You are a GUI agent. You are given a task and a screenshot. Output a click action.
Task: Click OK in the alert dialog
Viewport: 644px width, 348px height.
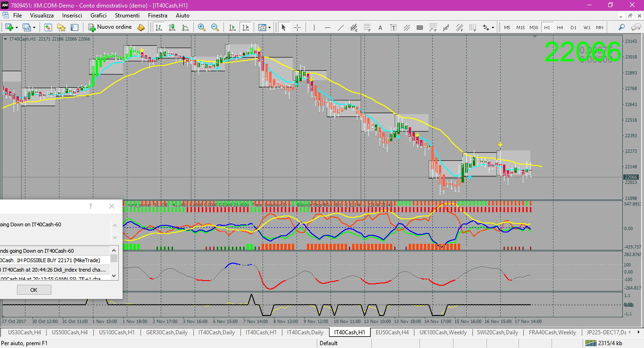(33, 290)
